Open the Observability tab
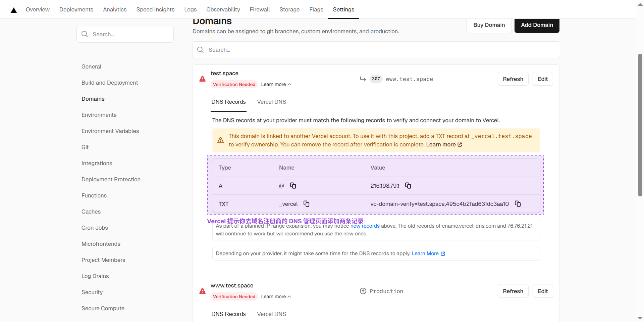 [223, 9]
